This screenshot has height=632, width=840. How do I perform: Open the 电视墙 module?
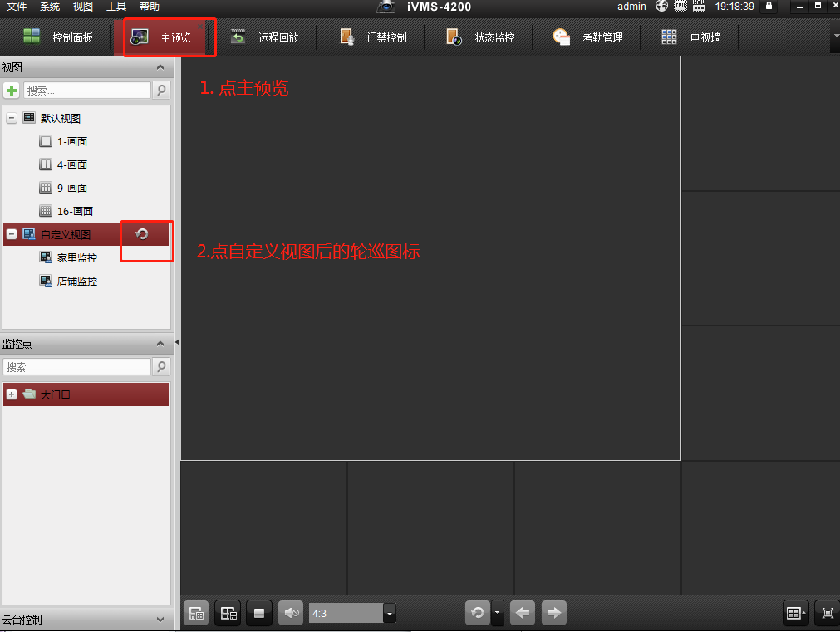coord(692,37)
